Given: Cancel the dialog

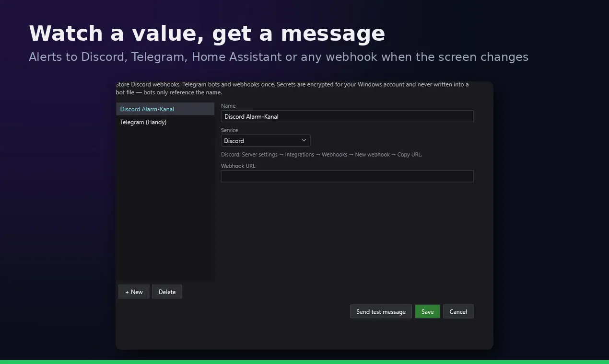Looking at the screenshot, I should click(x=458, y=312).
